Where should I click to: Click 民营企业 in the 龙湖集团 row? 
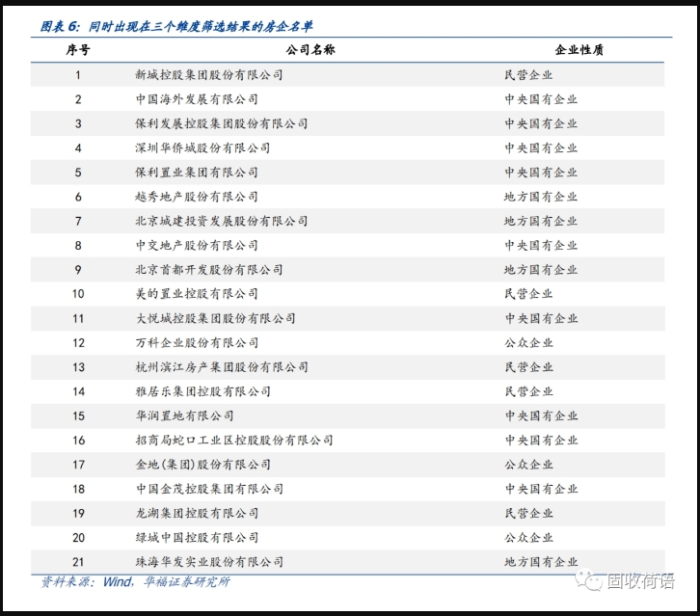[x=528, y=513]
